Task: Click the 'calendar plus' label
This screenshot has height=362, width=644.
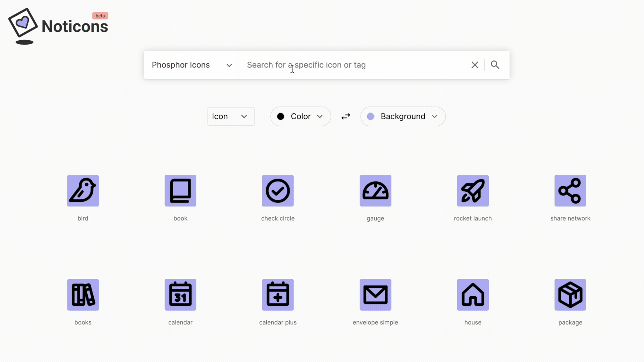Action: (278, 322)
